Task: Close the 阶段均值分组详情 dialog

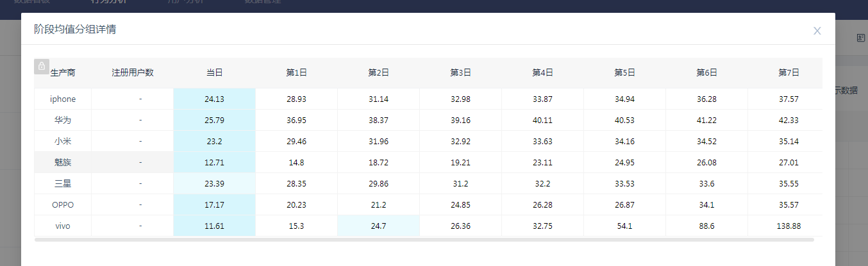Action: (x=817, y=31)
